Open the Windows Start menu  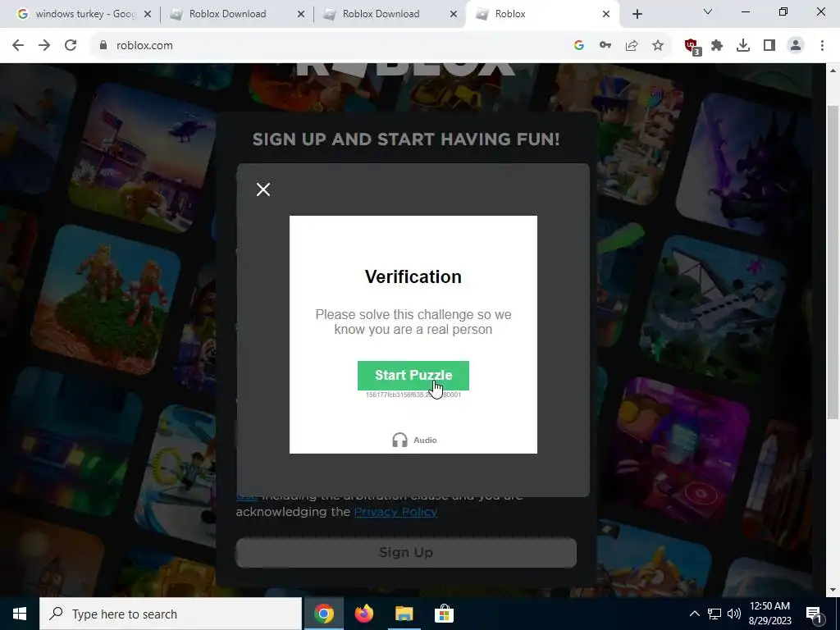tap(20, 614)
